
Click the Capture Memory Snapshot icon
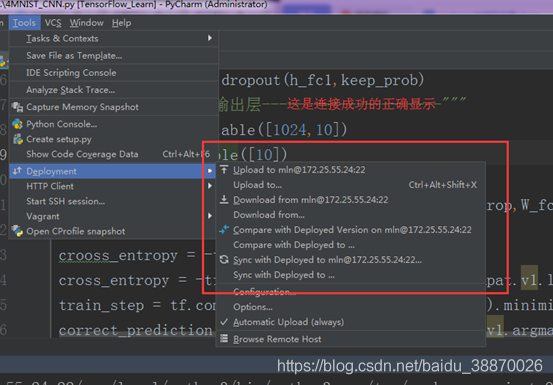tap(17, 107)
